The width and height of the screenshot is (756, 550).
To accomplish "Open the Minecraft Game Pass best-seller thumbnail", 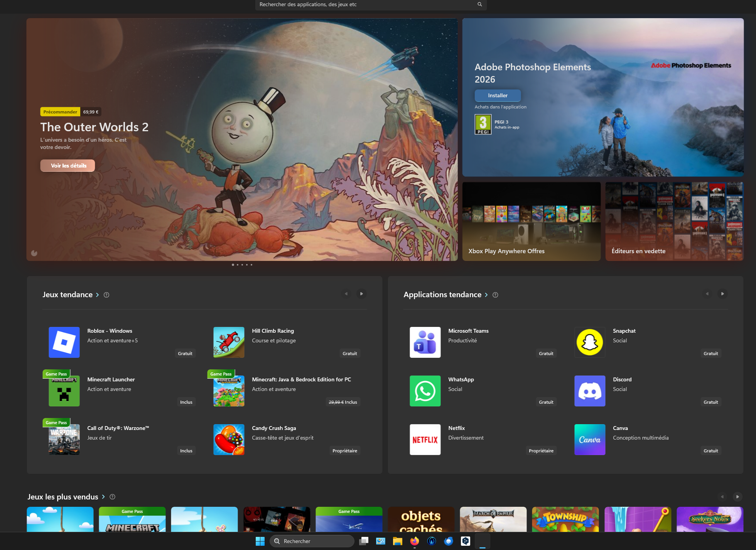I will [132, 519].
